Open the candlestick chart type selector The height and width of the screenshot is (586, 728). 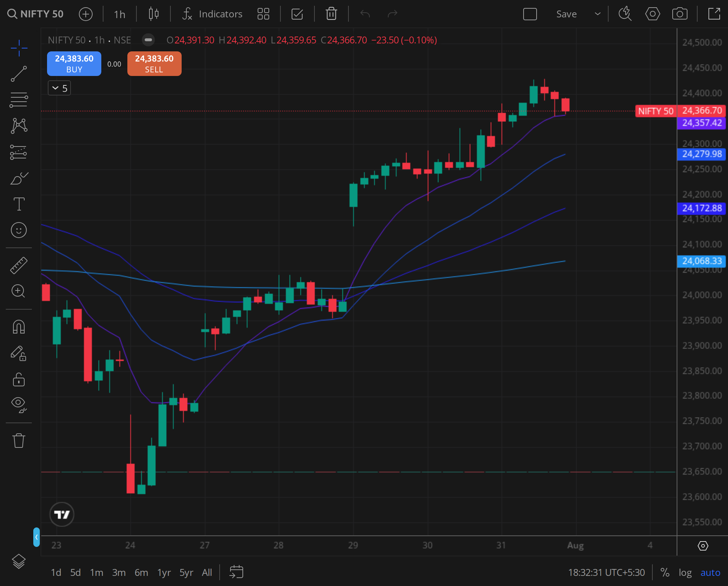point(154,14)
